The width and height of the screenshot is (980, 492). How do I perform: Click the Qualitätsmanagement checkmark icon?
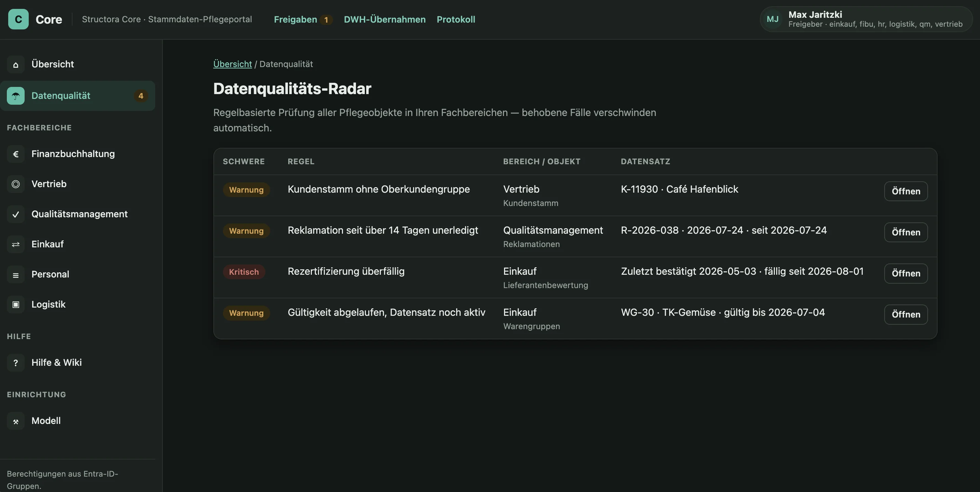pos(16,214)
